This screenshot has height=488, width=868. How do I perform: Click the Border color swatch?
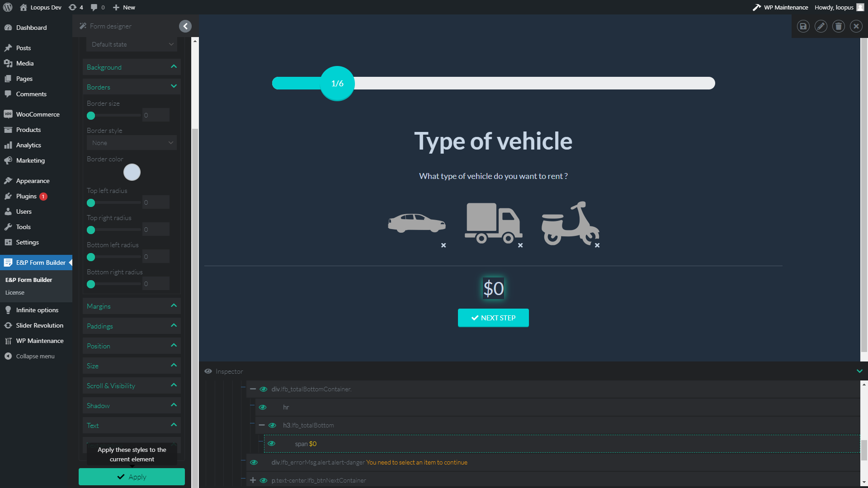(132, 172)
